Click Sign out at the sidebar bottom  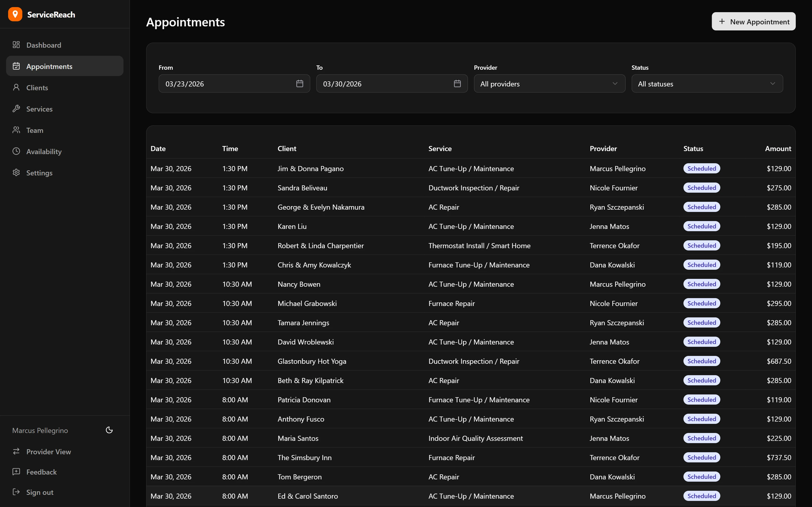point(40,492)
